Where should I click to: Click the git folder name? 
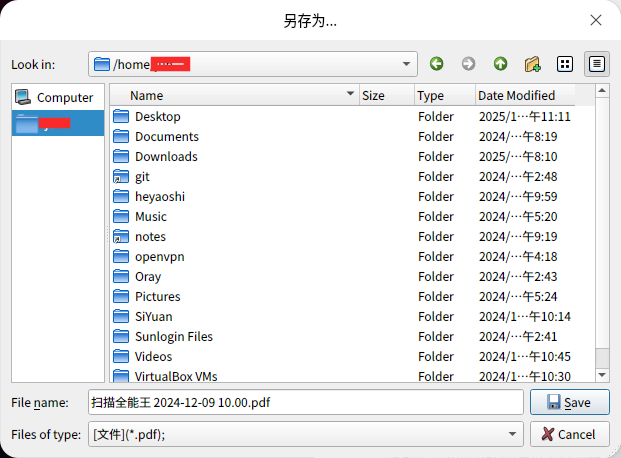142,177
